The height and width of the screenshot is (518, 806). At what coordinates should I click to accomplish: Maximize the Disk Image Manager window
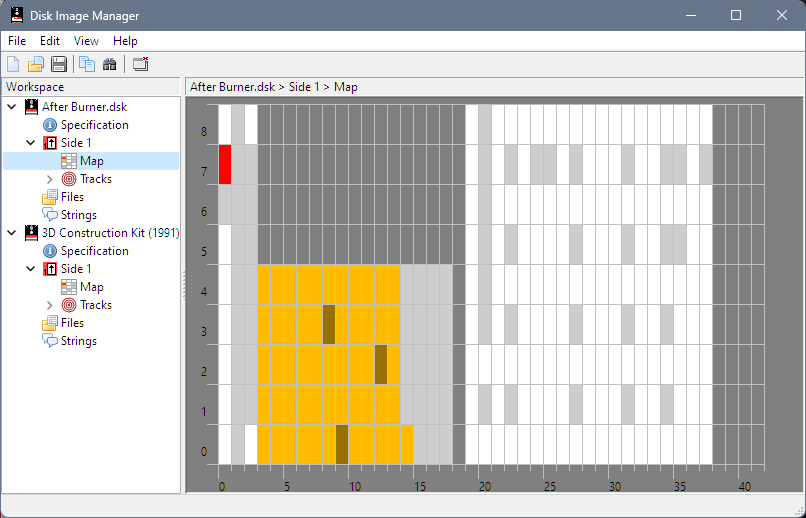point(736,15)
